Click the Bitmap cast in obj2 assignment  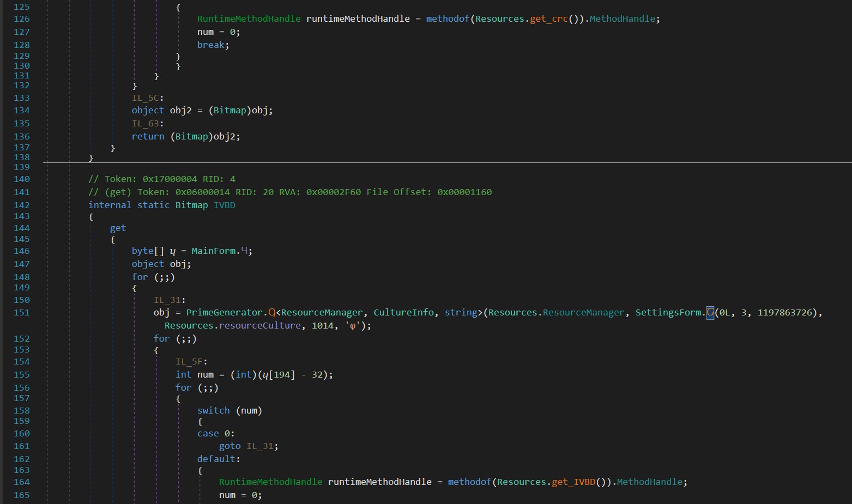pyautogui.click(x=229, y=111)
